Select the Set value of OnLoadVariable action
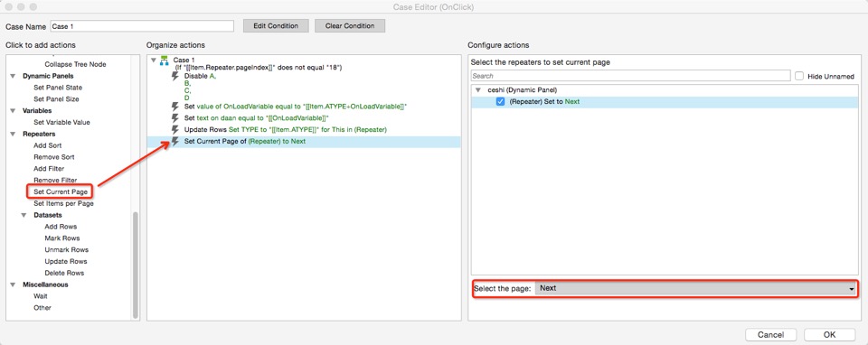868x345 pixels. point(296,107)
